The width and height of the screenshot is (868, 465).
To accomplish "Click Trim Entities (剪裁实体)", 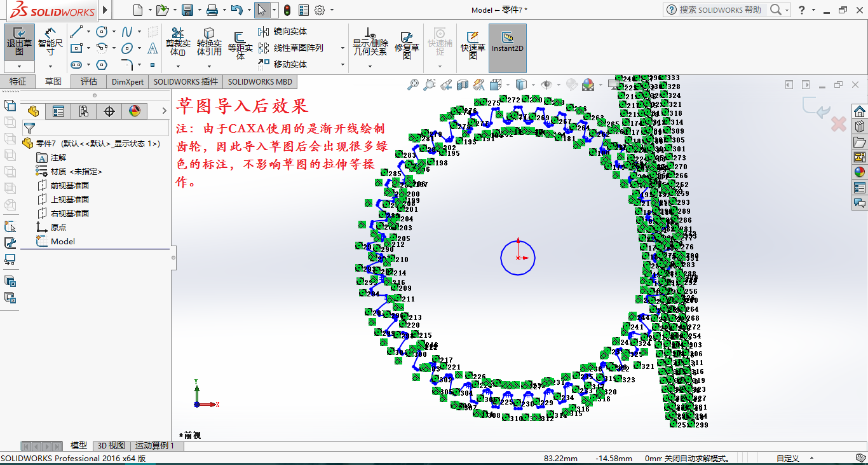I will (178, 41).
